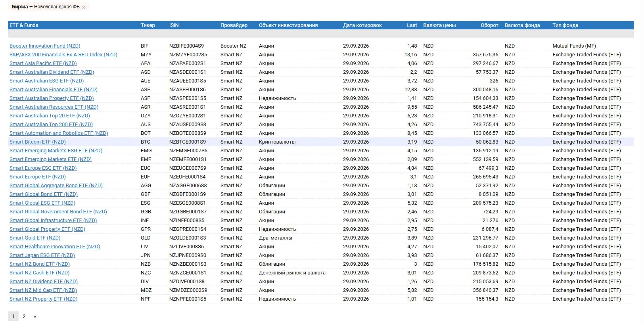644x326 pixels.
Task: Sort by Тикер column header
Action: click(x=148, y=25)
